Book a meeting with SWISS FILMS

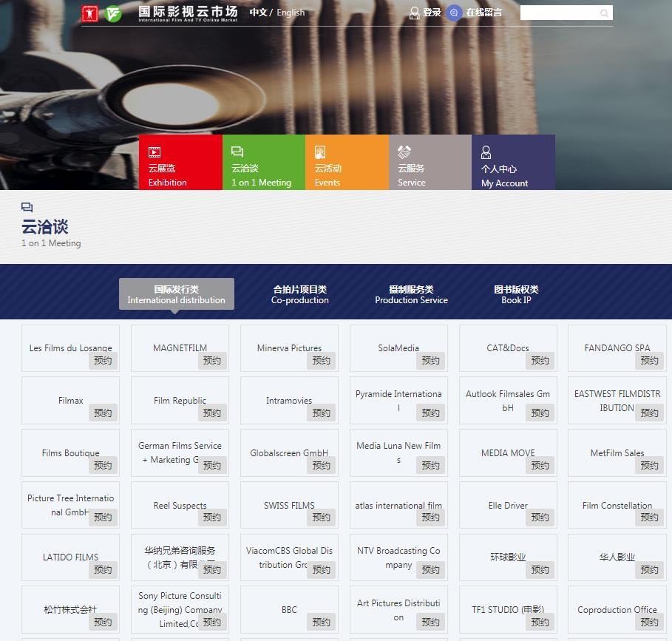pyautogui.click(x=321, y=518)
